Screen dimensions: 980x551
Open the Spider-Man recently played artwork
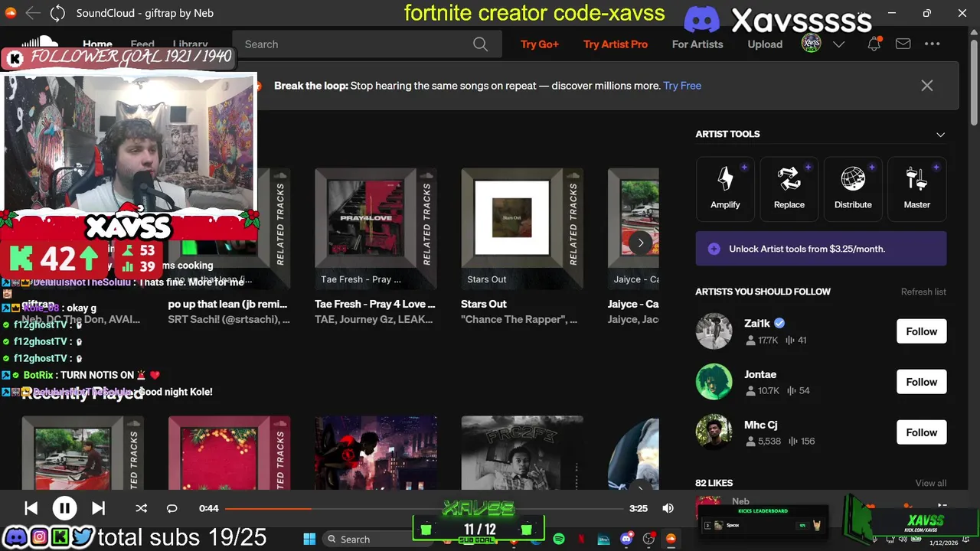tap(376, 453)
